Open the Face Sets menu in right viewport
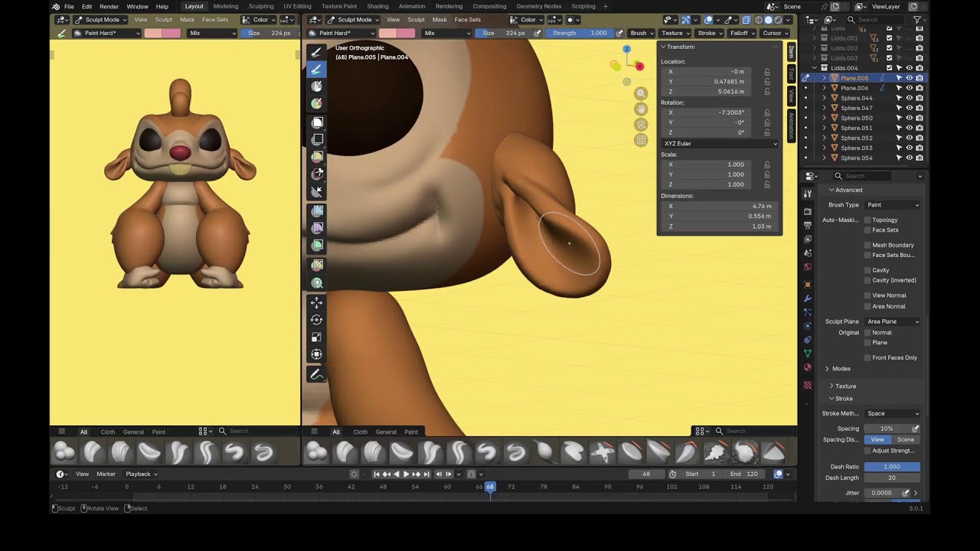This screenshot has height=551, width=980. 467,19
